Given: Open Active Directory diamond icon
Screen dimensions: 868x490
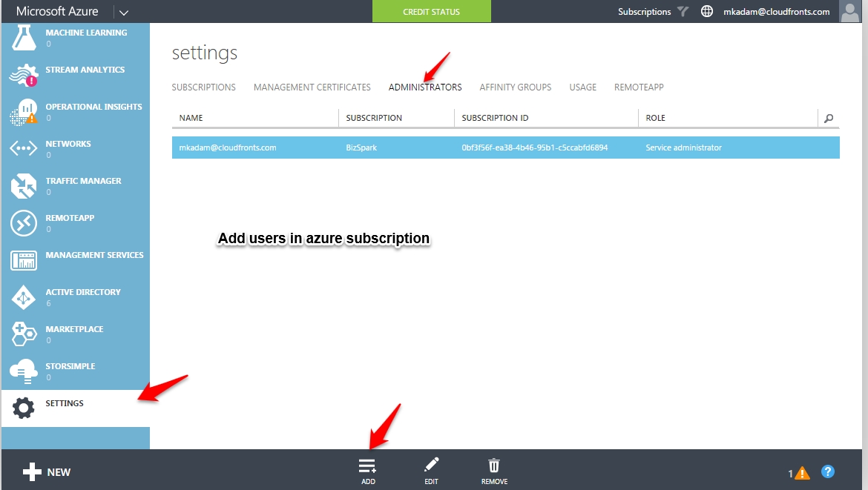Looking at the screenshot, I should (23, 297).
